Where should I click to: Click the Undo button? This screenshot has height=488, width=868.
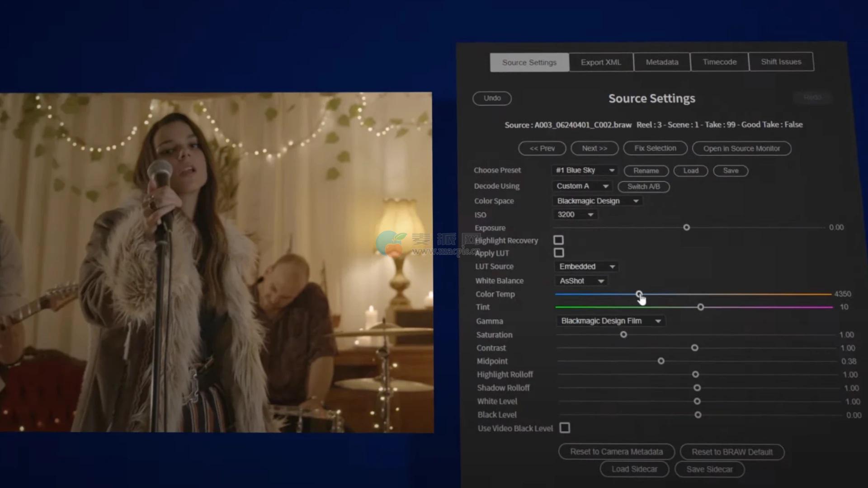click(x=492, y=98)
